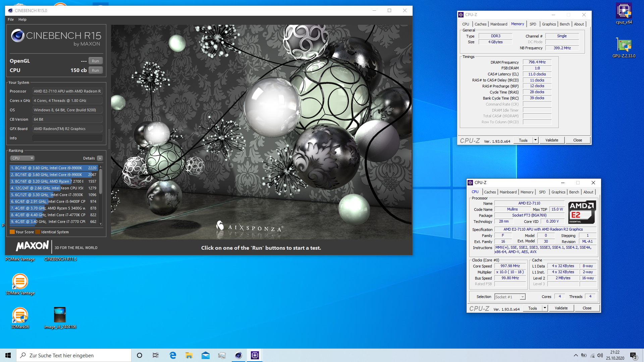Open Cortana circle icon on taskbar
Image resolution: width=644 pixels, height=362 pixels.
click(x=140, y=355)
